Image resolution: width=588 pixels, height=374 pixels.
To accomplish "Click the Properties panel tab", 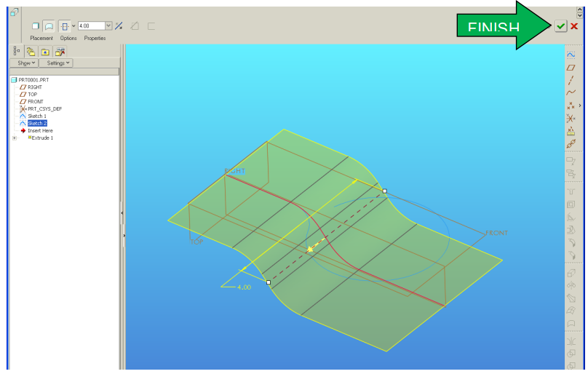I will pos(95,38).
